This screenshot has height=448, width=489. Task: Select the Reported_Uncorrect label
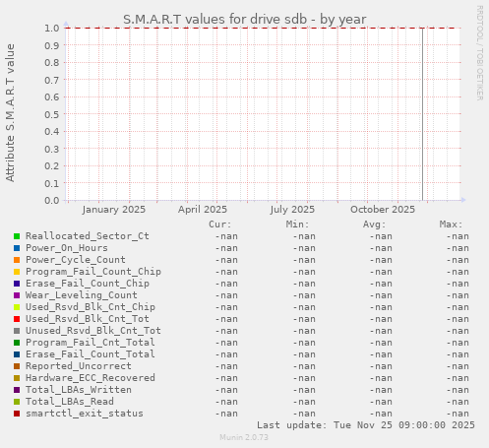(x=79, y=366)
